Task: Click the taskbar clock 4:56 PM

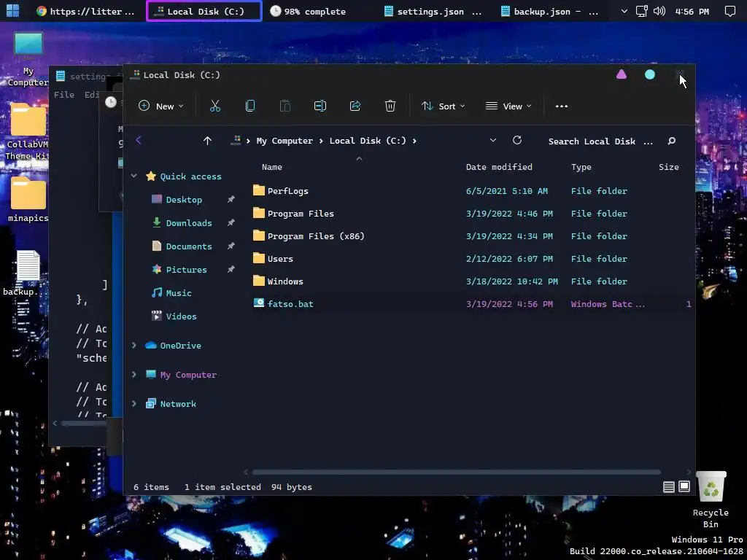Action: (x=692, y=11)
